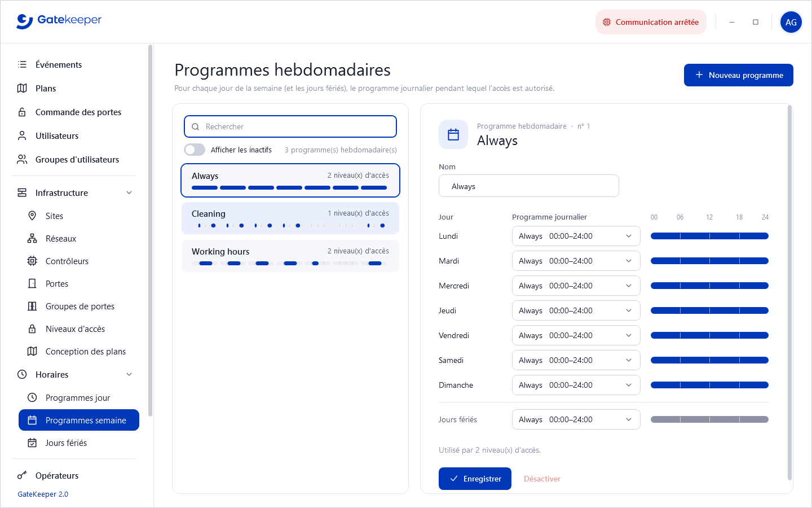
Task: Click the Réseaux network icon
Action: click(32, 238)
